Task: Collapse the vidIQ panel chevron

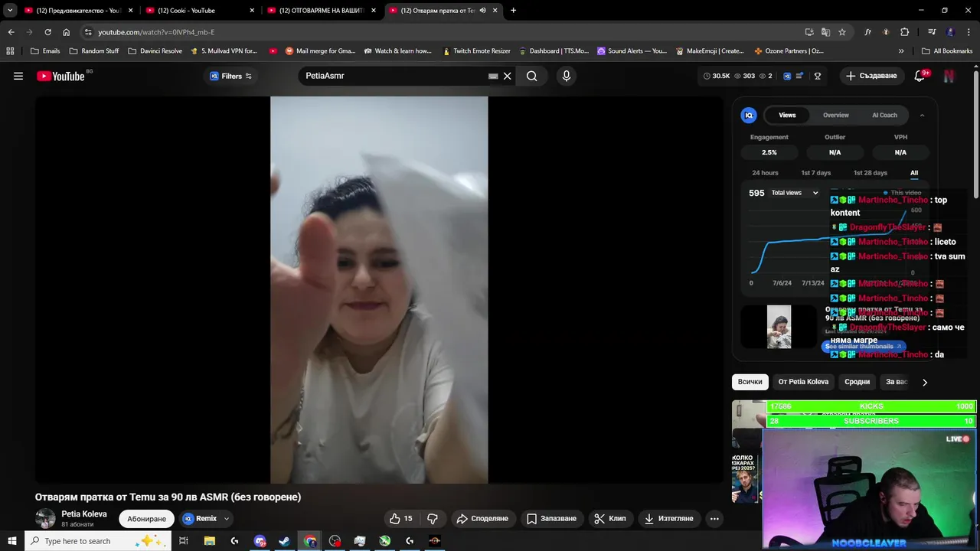Action: [x=922, y=115]
